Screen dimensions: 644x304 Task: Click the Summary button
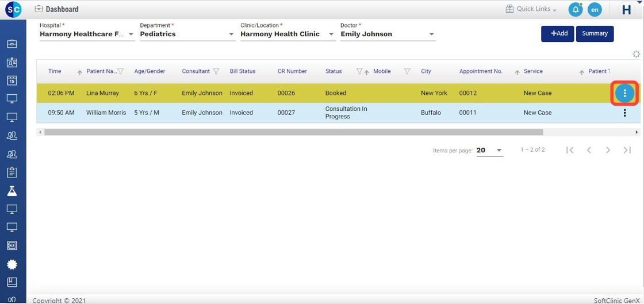[595, 34]
